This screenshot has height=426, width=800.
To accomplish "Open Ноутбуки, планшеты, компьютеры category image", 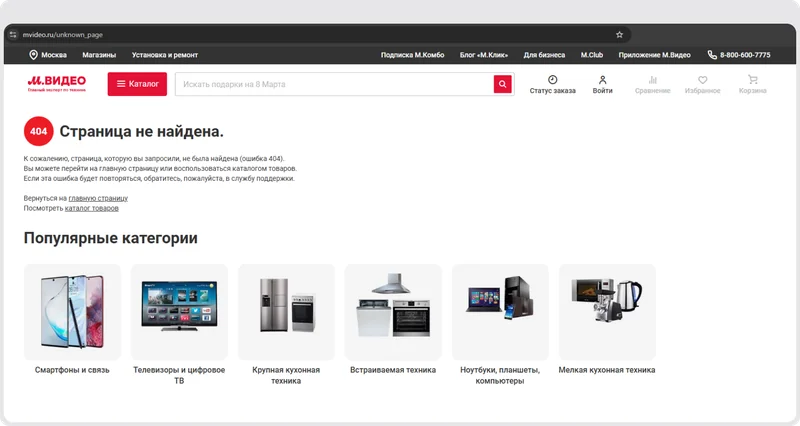I will 500,312.
